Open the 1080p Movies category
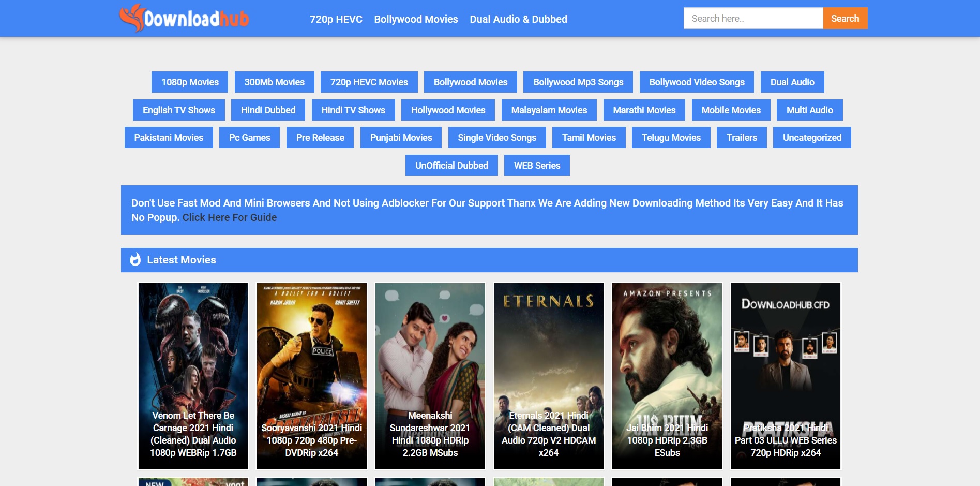Screen dimensions: 980x486 190,82
